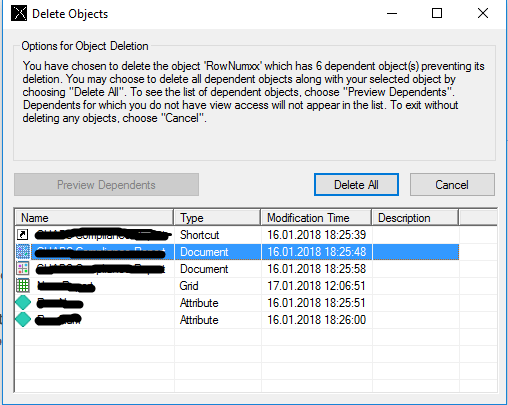
Task: Click Attribute icon for 18:25:51 row
Action: tap(23, 303)
